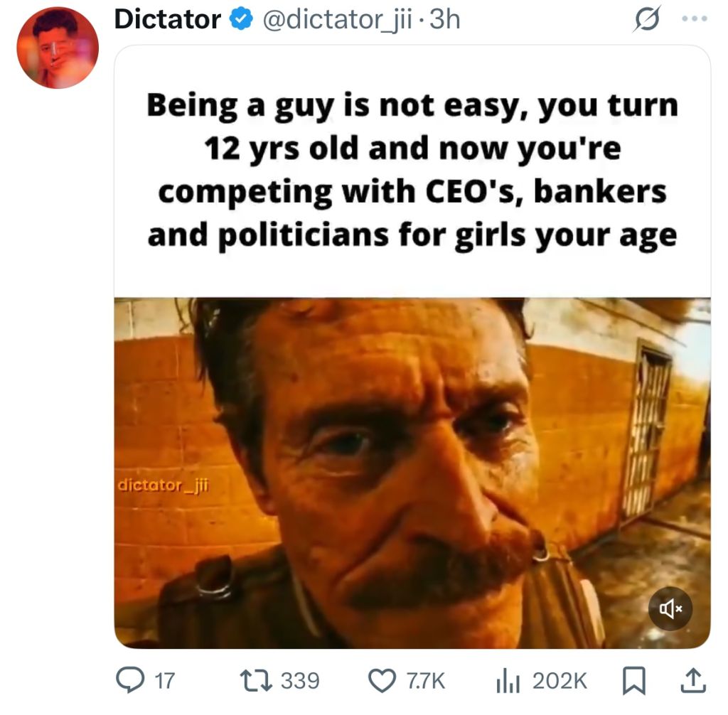Click the reply speech bubble icon
The width and height of the screenshot is (728, 715).
tap(130, 681)
